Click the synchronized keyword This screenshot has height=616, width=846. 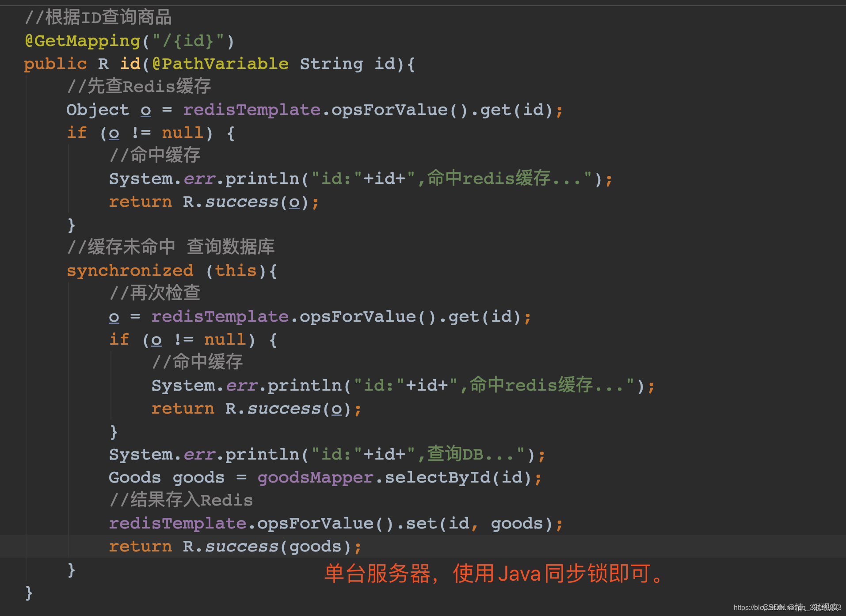130,271
